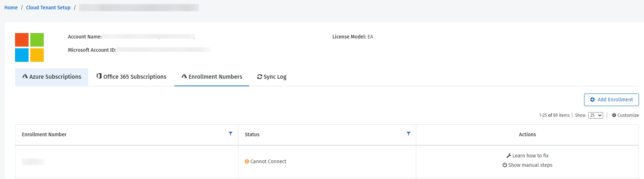Click Learn how to fix
Image resolution: width=644 pixels, height=179 pixels.
[x=527, y=156]
